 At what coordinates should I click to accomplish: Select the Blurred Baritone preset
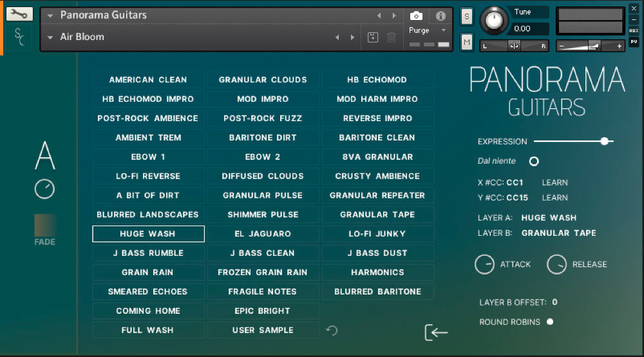[x=377, y=292]
